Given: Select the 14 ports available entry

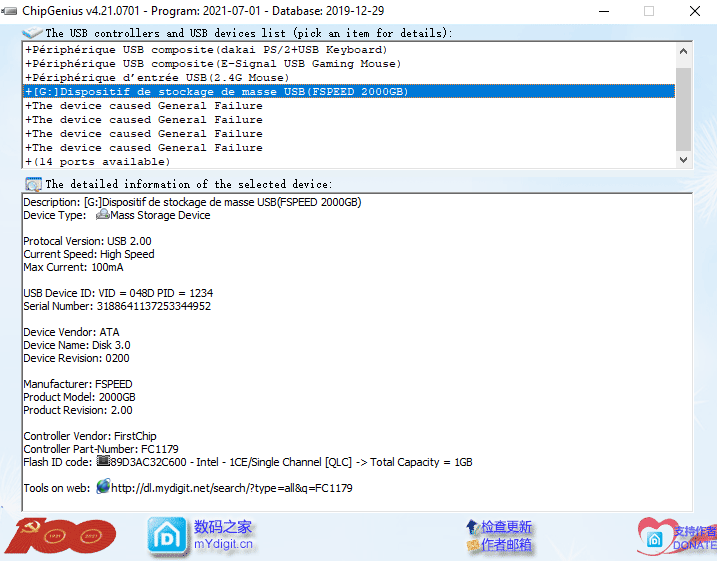Looking at the screenshot, I should pyautogui.click(x=349, y=161).
